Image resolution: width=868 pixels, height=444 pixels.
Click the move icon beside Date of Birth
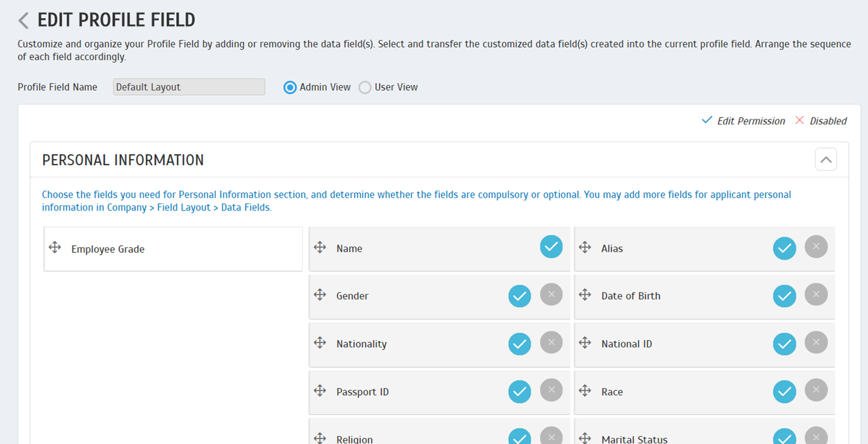click(x=585, y=295)
